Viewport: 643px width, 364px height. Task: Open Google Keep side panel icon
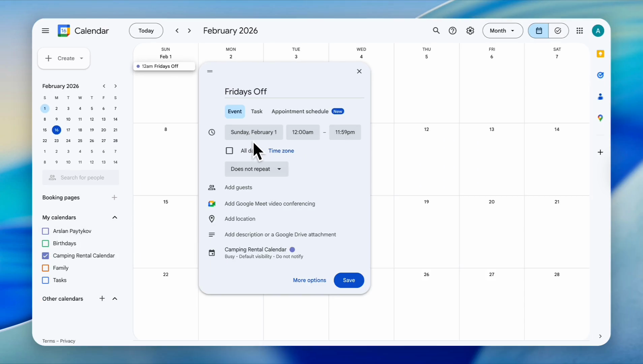coord(600,54)
